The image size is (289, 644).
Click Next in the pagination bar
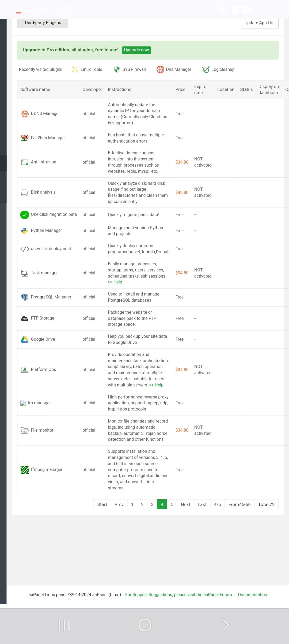pos(185,504)
